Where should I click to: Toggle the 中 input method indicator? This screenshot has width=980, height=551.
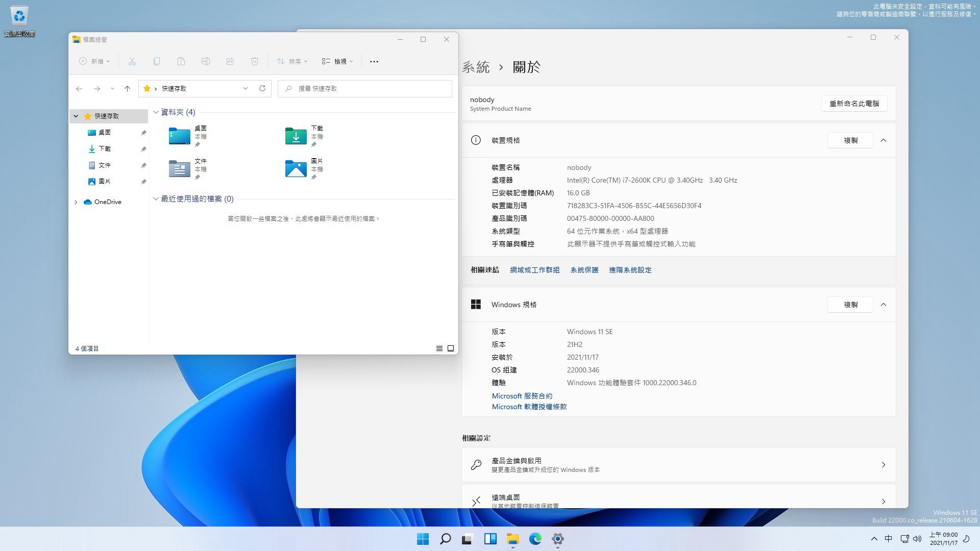click(x=889, y=539)
